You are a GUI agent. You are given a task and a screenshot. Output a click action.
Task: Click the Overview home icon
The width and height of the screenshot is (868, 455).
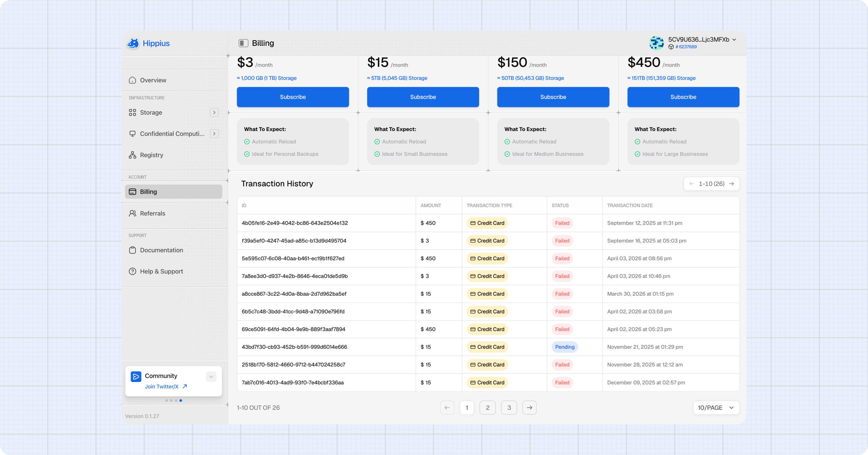click(133, 80)
